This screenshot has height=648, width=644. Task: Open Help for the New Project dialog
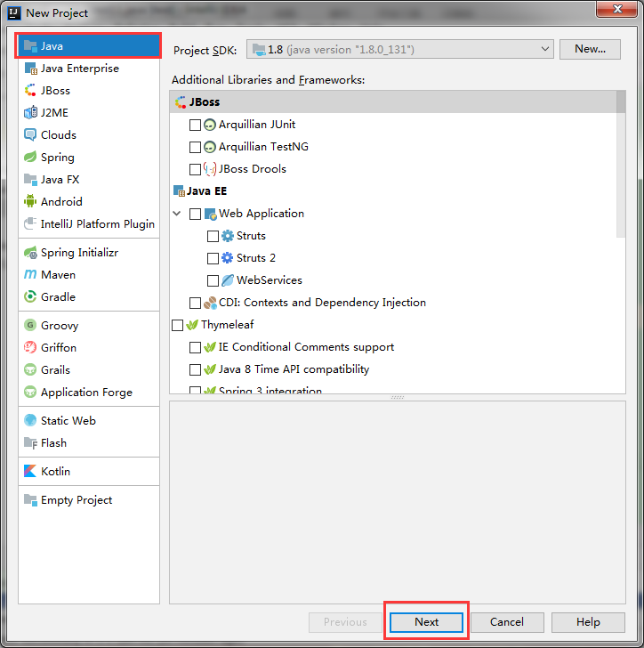(588, 622)
